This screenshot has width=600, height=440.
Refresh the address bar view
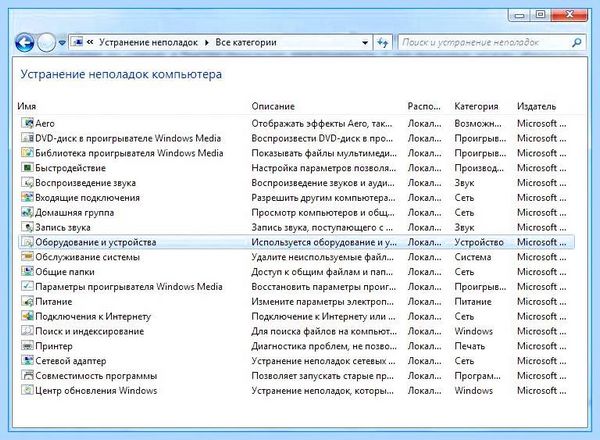383,42
